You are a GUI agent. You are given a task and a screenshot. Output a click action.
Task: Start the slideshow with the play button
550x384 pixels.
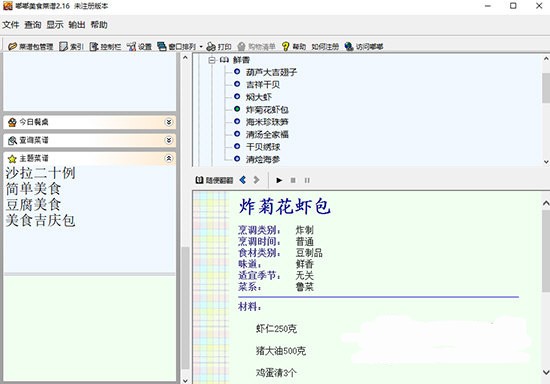click(279, 180)
